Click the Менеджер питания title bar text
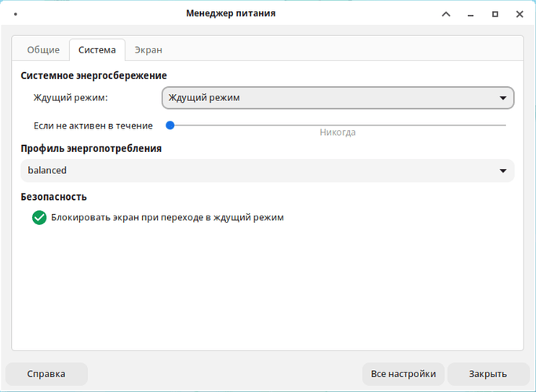 (231, 13)
